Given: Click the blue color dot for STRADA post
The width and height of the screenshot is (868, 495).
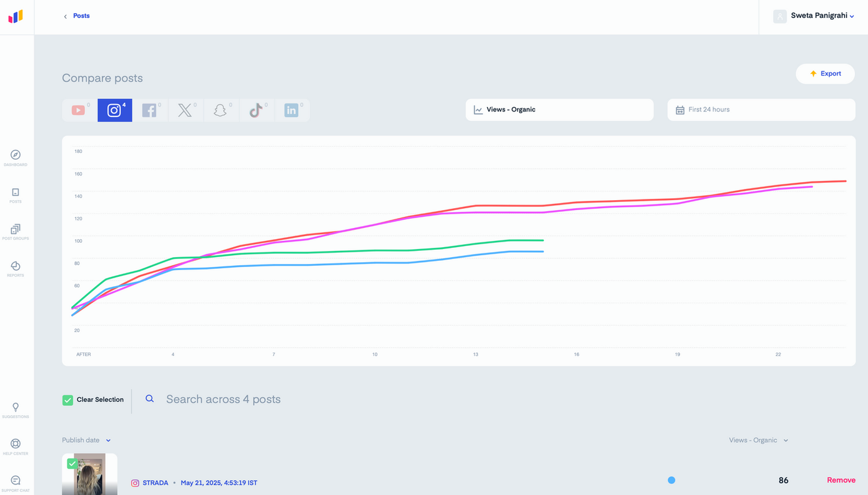Looking at the screenshot, I should [x=671, y=480].
